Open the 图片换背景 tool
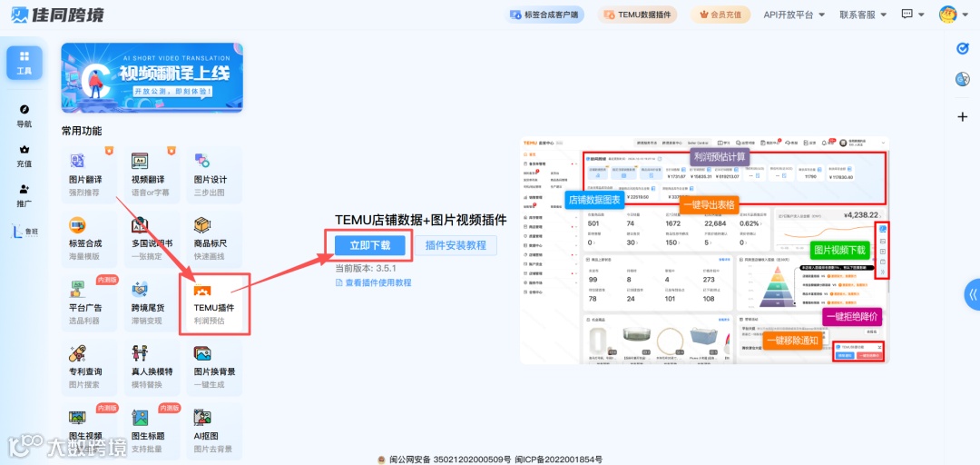The width and height of the screenshot is (980, 465). click(214, 368)
